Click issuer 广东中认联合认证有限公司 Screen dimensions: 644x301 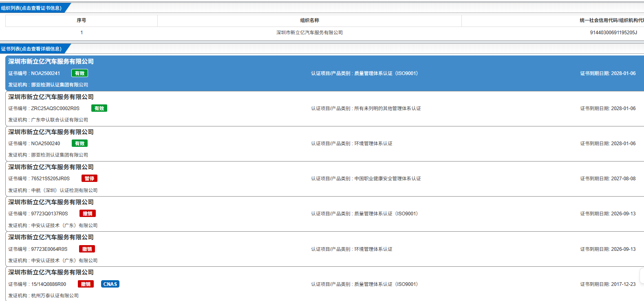pyautogui.click(x=60, y=120)
